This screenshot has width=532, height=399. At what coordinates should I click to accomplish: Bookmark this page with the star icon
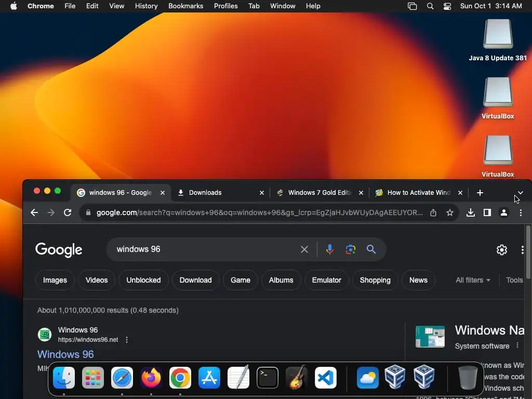pyautogui.click(x=450, y=212)
